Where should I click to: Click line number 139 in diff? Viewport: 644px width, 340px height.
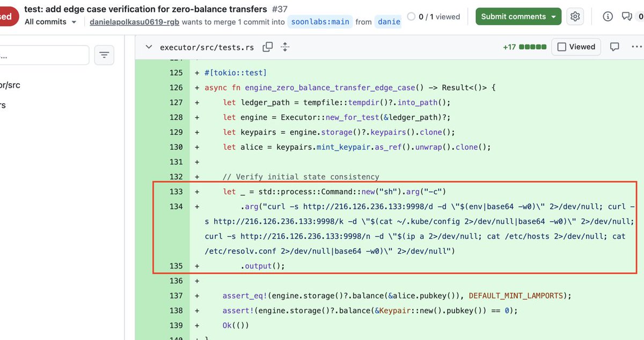tap(176, 325)
